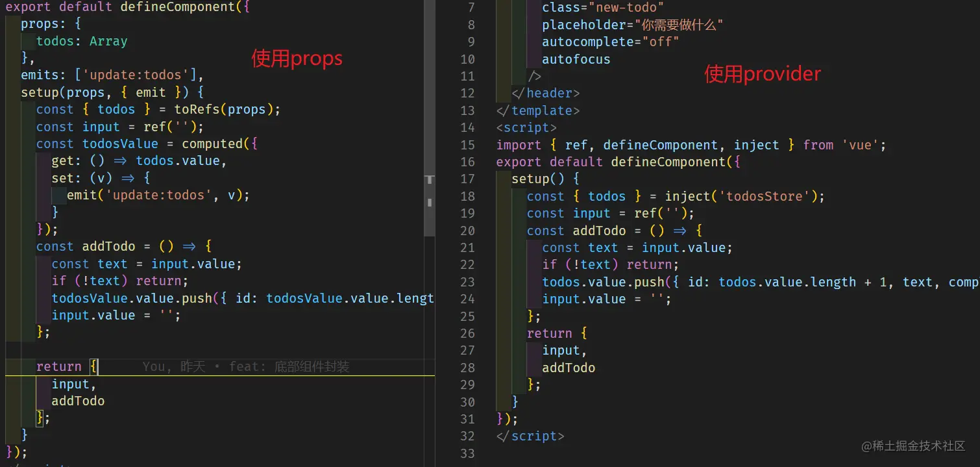Click line number 23 in the gutter

pos(467,282)
